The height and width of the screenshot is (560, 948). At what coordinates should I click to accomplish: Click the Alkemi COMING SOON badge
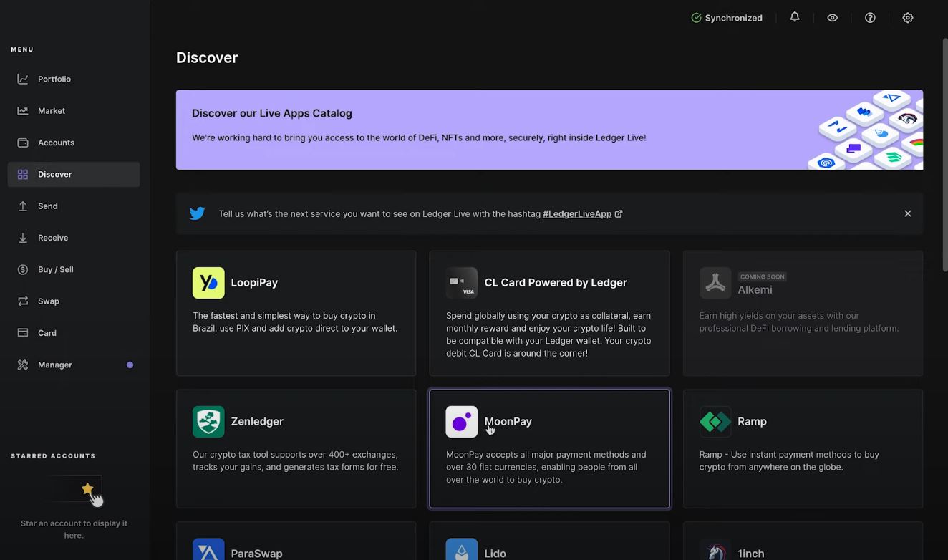(762, 276)
